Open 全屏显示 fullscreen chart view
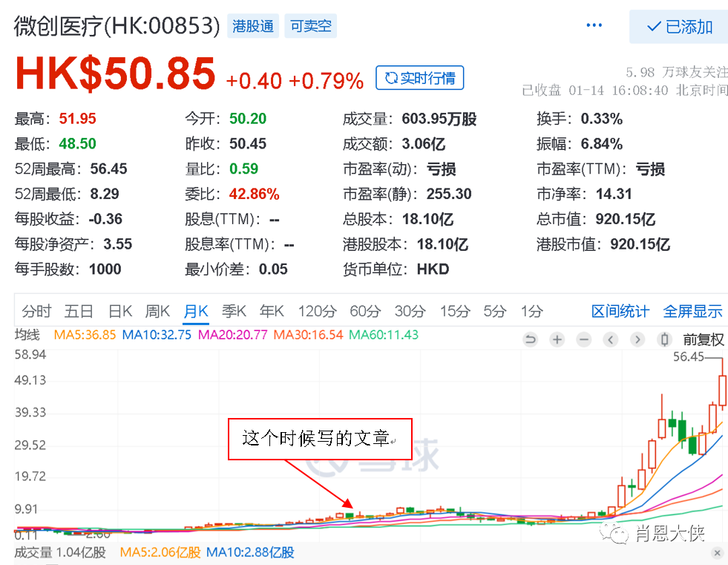 tap(692, 311)
